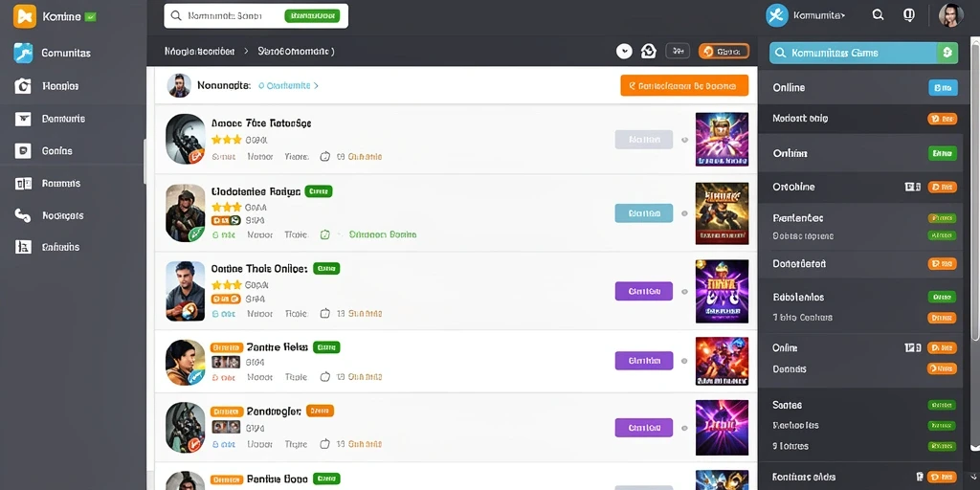Open the purple thumbnail in Amooe Tôre row
The image size is (980, 490).
click(722, 140)
